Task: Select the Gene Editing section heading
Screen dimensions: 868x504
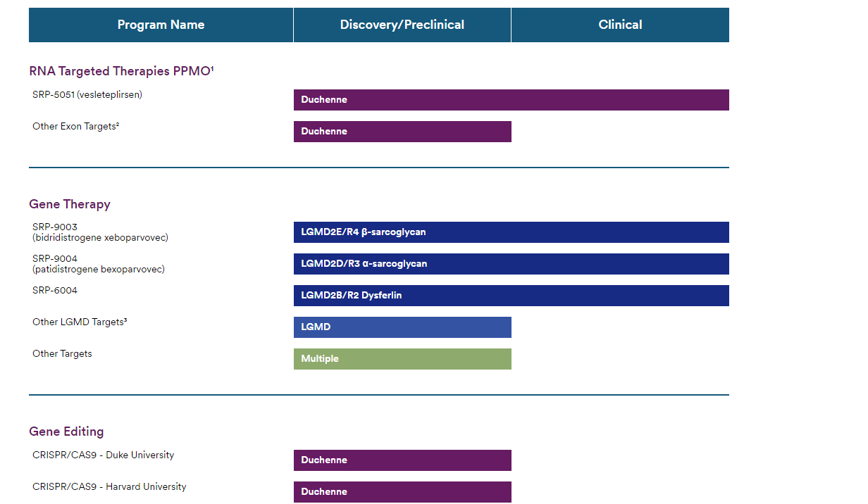Action: coord(66,431)
